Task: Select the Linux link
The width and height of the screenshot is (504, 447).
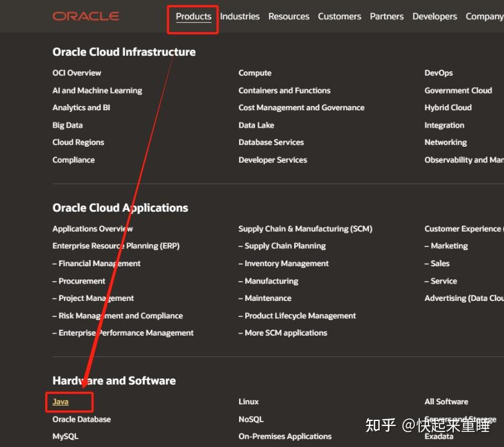Action: click(x=247, y=401)
